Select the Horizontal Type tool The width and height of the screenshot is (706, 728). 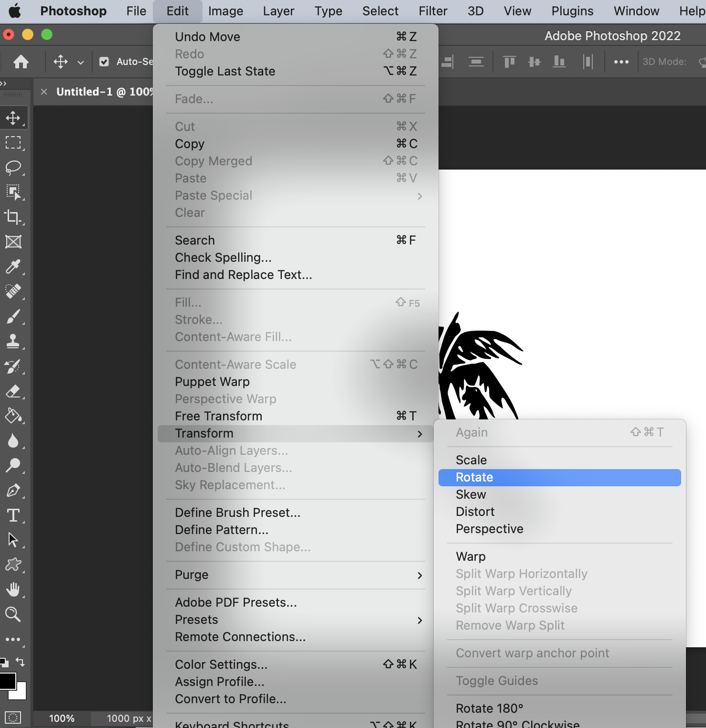pyautogui.click(x=13, y=515)
